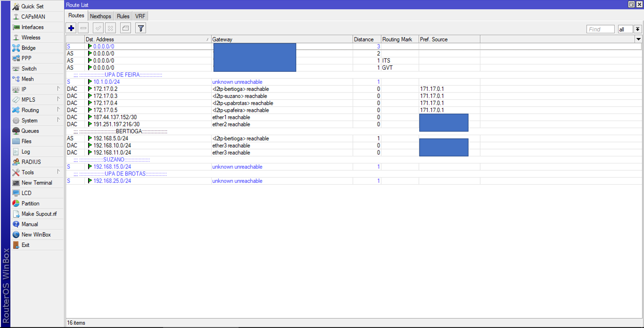The image size is (644, 328).
Task: Click the Quick Set icon
Action: (16, 6)
